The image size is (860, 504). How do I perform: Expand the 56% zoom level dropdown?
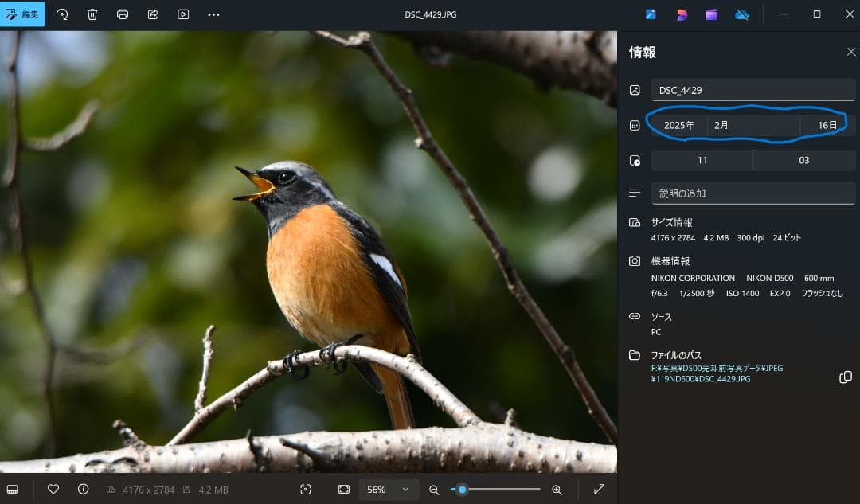click(x=389, y=490)
